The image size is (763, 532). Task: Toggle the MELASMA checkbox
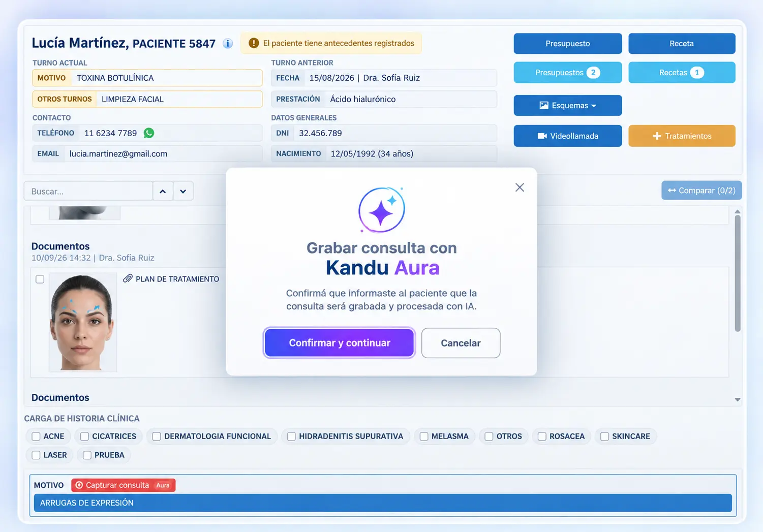point(424,436)
